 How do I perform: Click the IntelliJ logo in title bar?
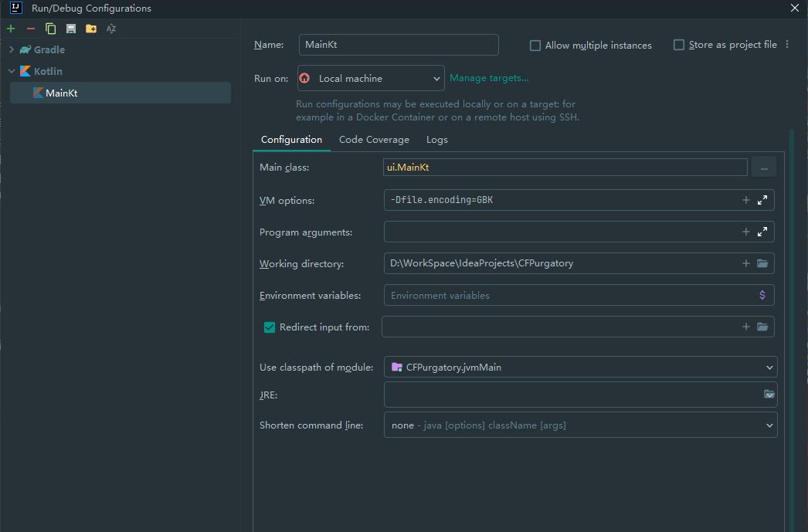[16, 8]
